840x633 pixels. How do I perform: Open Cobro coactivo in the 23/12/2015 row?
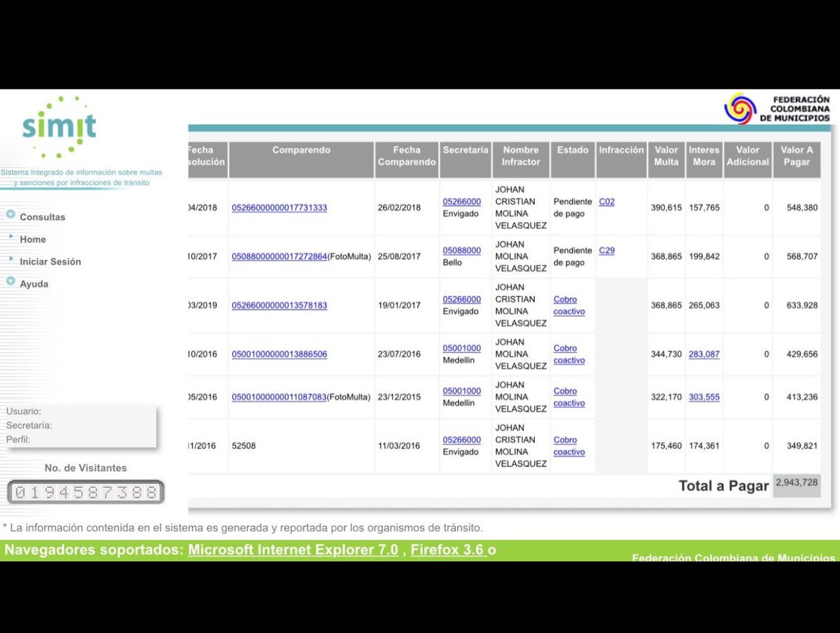(569, 397)
